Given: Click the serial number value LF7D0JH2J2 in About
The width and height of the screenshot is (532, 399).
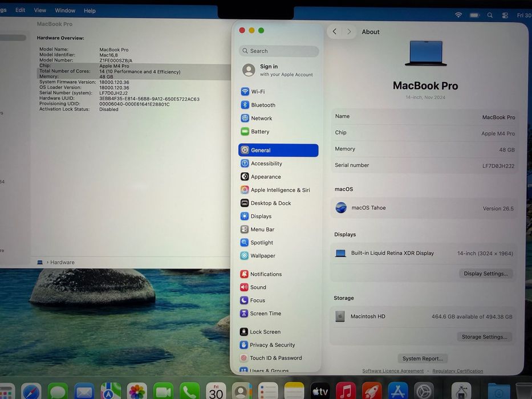Looking at the screenshot, I should tap(498, 166).
